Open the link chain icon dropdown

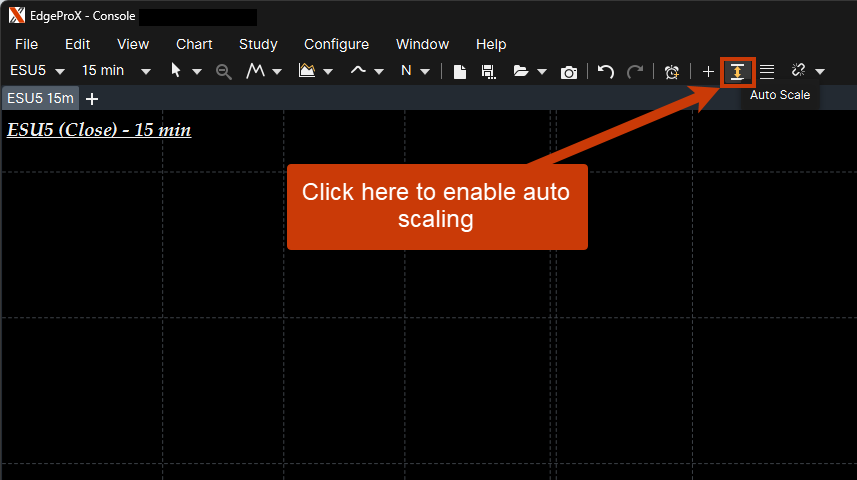(807, 71)
